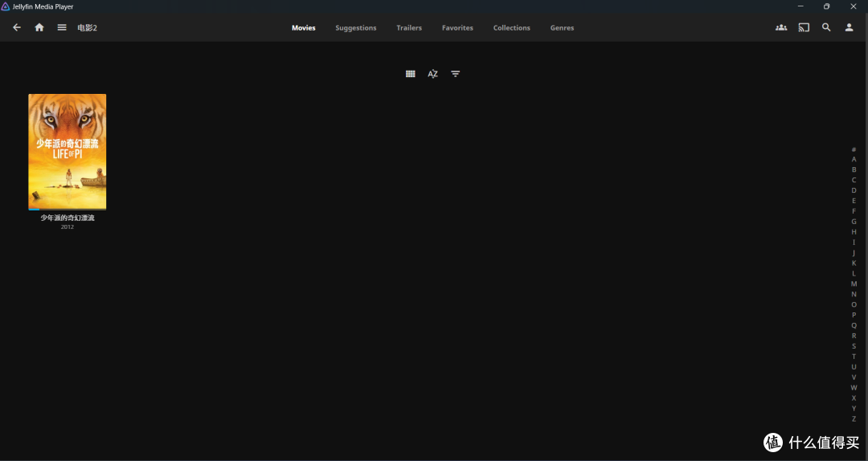Jump to letter P in alphabet picker
Viewport: 868px width, 461px height.
click(854, 315)
